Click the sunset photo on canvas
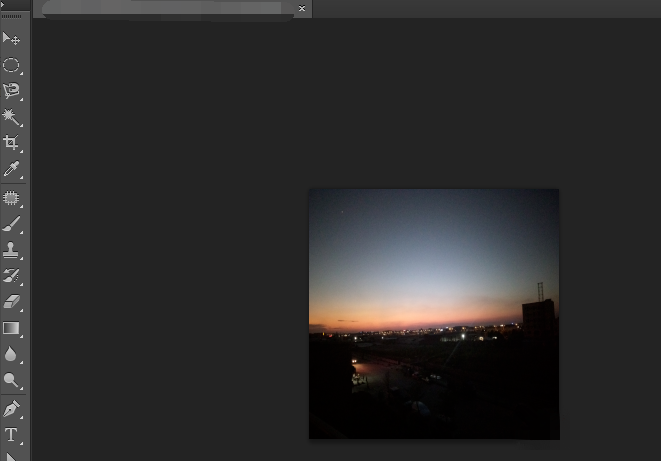The image size is (661, 461). 434,314
